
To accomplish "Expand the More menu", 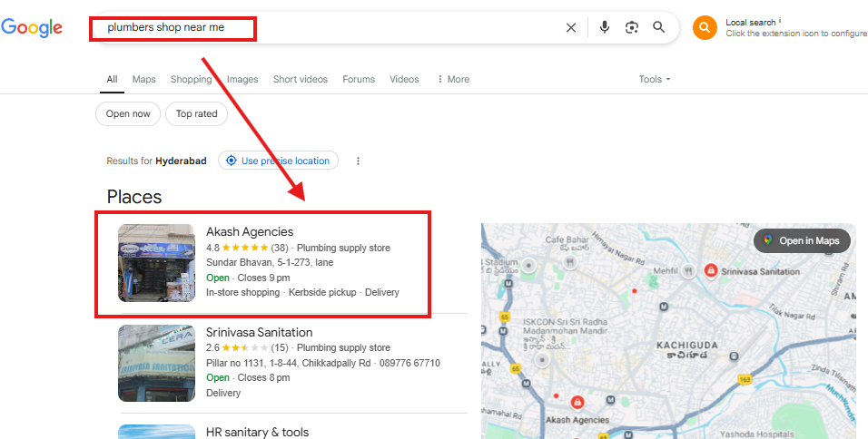I will click(453, 79).
